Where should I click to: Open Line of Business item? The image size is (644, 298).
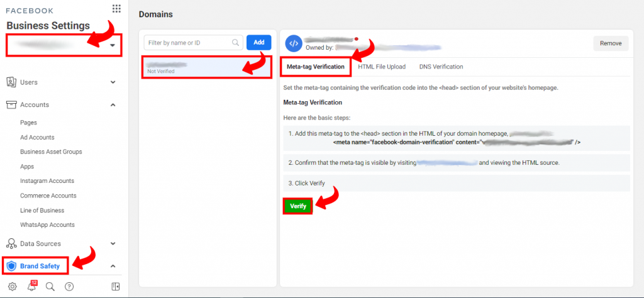42,210
